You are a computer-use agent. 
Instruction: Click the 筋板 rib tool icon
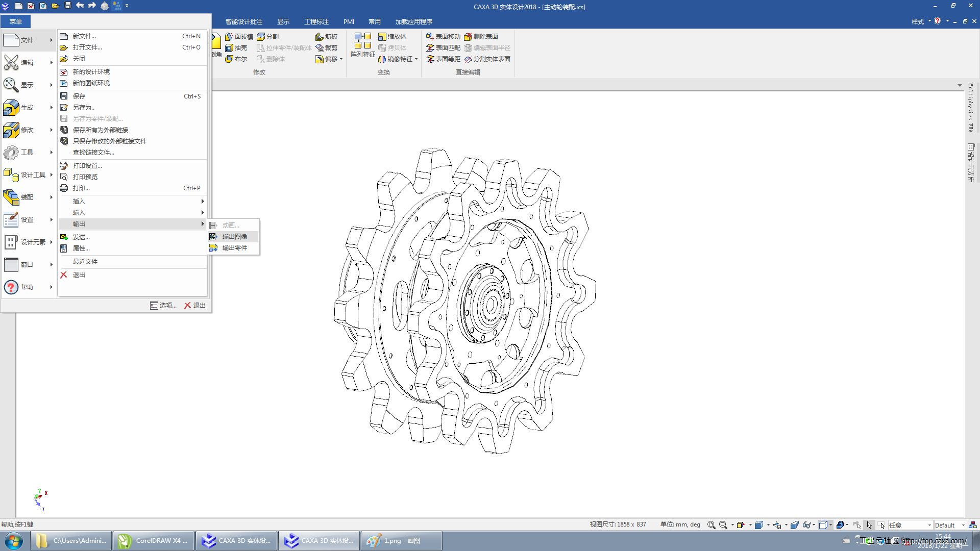point(320,37)
